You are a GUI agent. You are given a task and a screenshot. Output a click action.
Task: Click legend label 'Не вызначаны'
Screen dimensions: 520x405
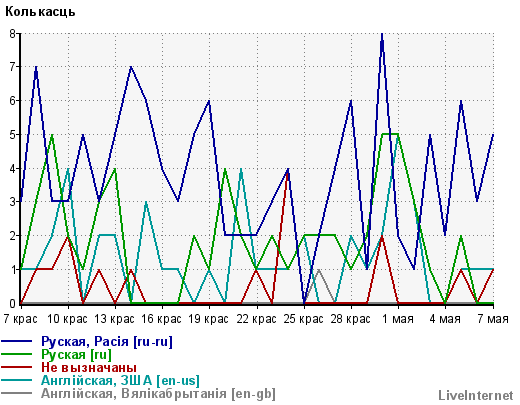click(x=89, y=367)
